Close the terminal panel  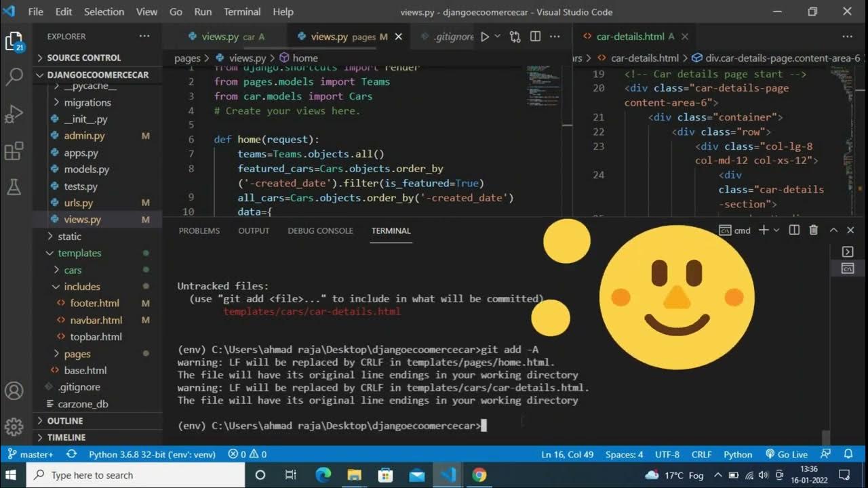pos(850,230)
